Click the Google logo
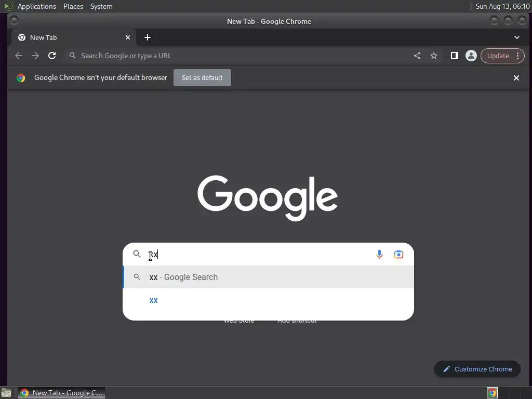Screen dimensions: 532x399 (x=268, y=198)
